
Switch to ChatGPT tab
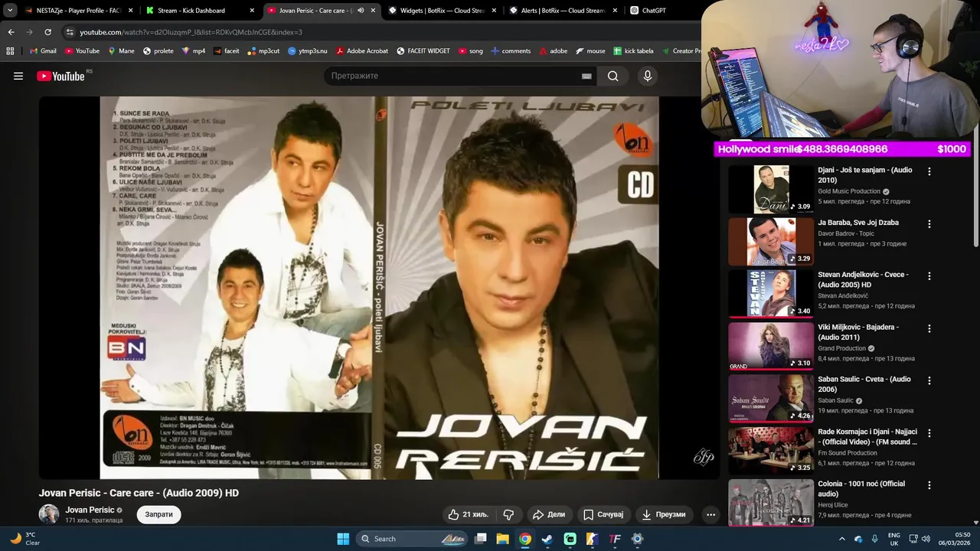pyautogui.click(x=654, y=11)
